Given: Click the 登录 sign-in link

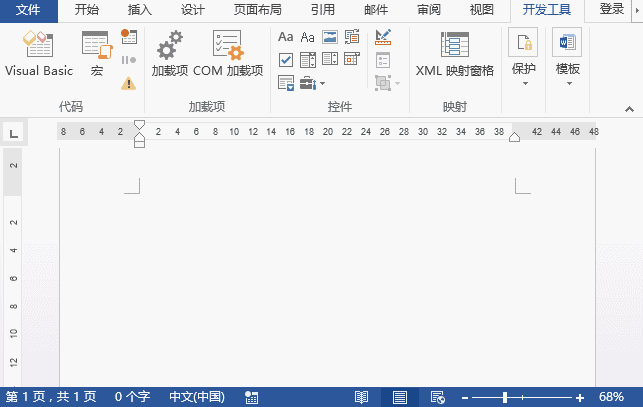Looking at the screenshot, I should pos(611,9).
